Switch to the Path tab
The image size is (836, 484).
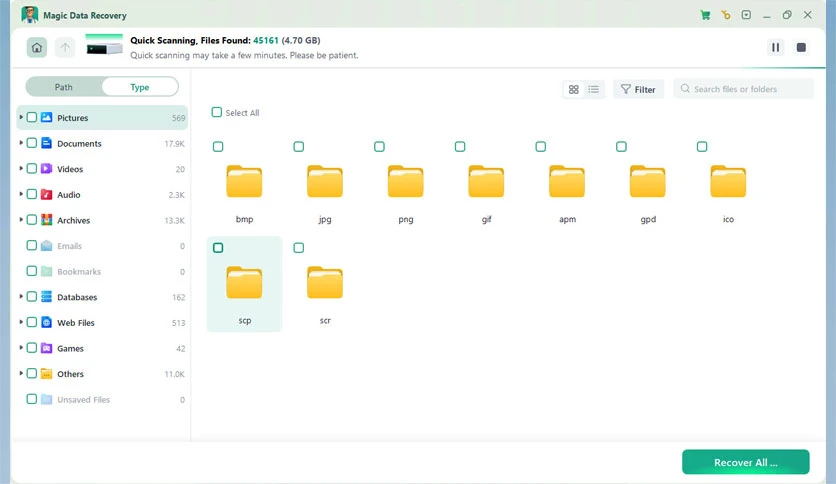[x=63, y=87]
